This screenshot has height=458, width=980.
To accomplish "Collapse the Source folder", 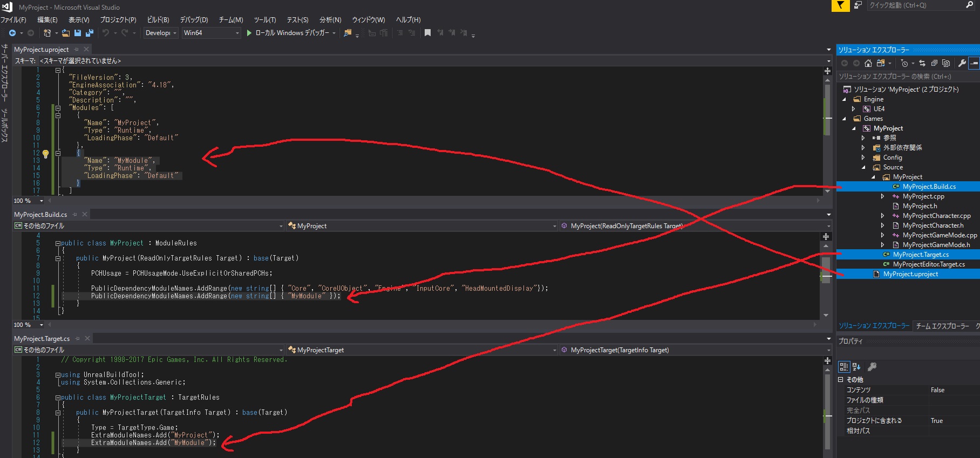I will coord(863,167).
